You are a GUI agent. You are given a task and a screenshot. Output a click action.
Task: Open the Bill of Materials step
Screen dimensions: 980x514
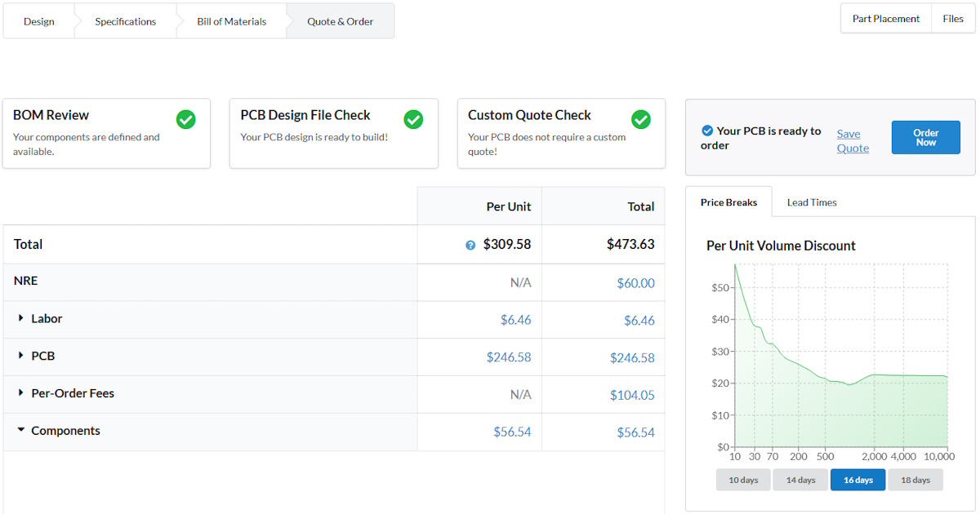(231, 21)
